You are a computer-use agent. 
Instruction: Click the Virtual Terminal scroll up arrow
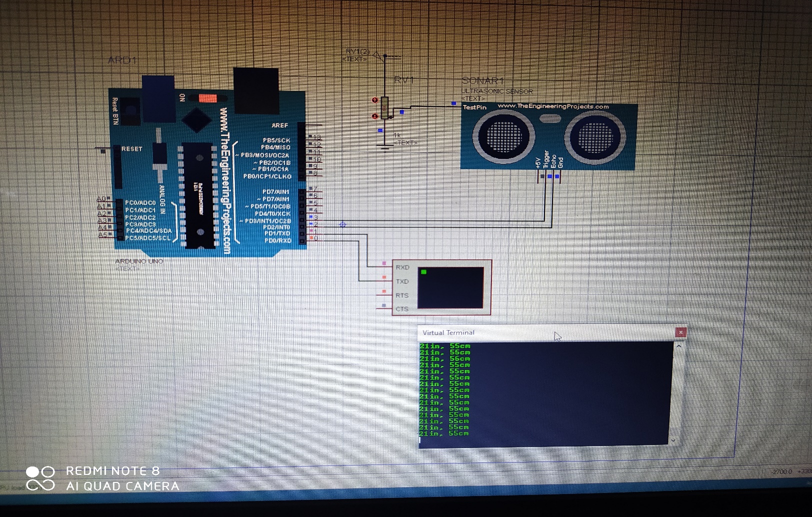pos(678,346)
